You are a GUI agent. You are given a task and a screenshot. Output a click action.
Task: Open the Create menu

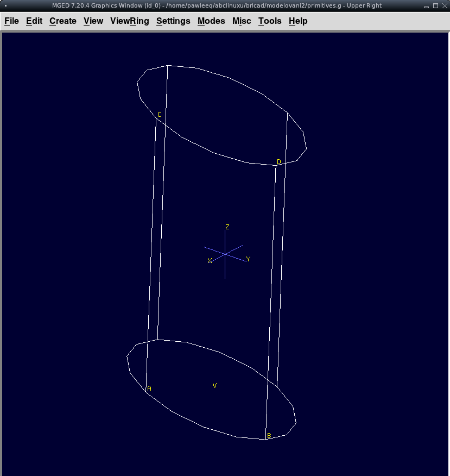coord(63,21)
